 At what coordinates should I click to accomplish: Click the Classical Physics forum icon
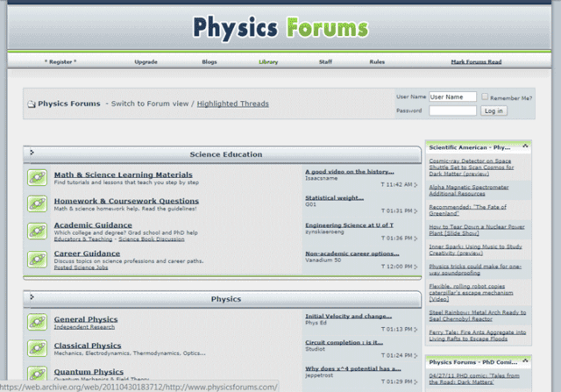tap(37, 348)
